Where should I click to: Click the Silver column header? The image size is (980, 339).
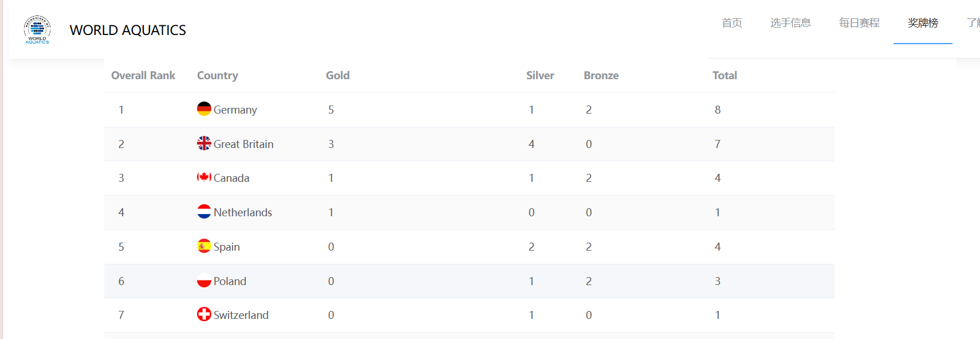[540, 75]
